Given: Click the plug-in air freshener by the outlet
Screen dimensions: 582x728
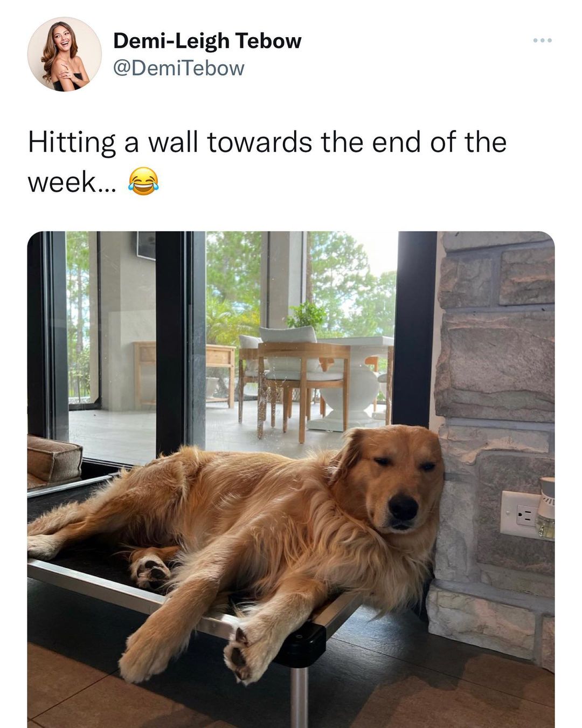Looking at the screenshot, I should [x=546, y=508].
